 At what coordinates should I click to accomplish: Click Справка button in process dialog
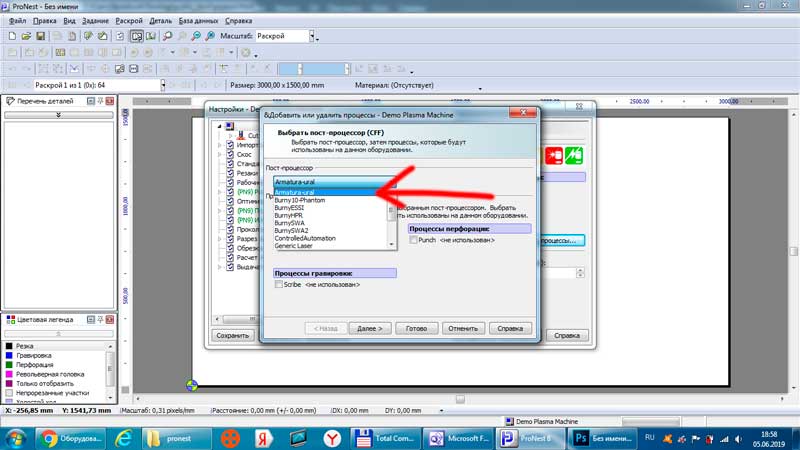tap(510, 329)
